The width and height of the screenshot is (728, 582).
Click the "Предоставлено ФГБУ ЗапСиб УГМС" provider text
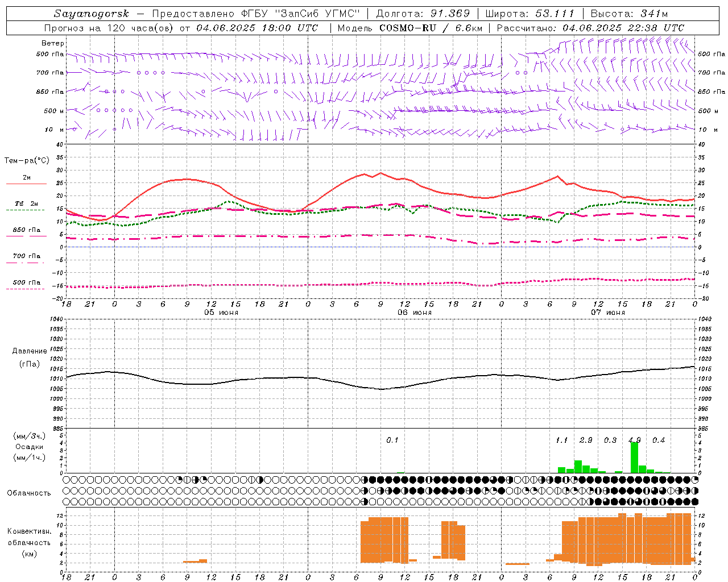tap(256, 14)
